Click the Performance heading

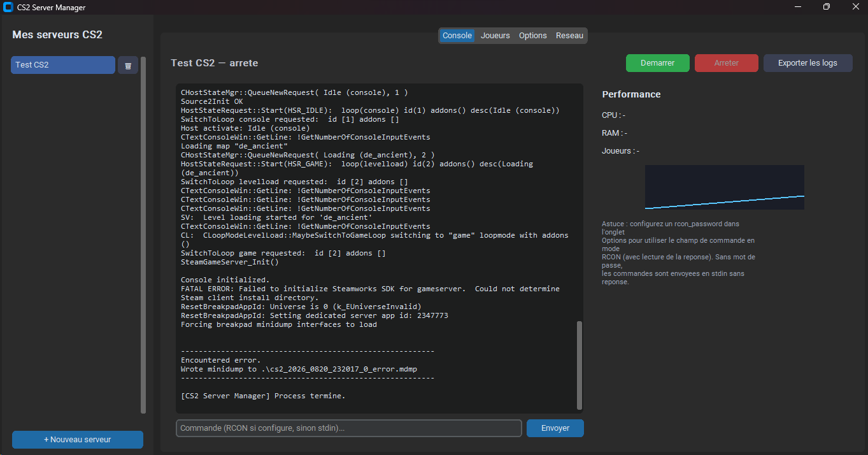tap(631, 94)
